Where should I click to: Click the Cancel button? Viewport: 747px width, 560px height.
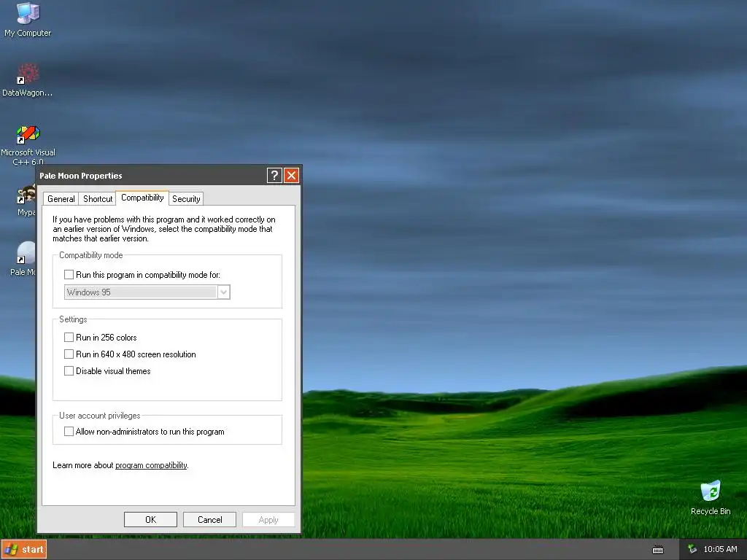point(209,519)
